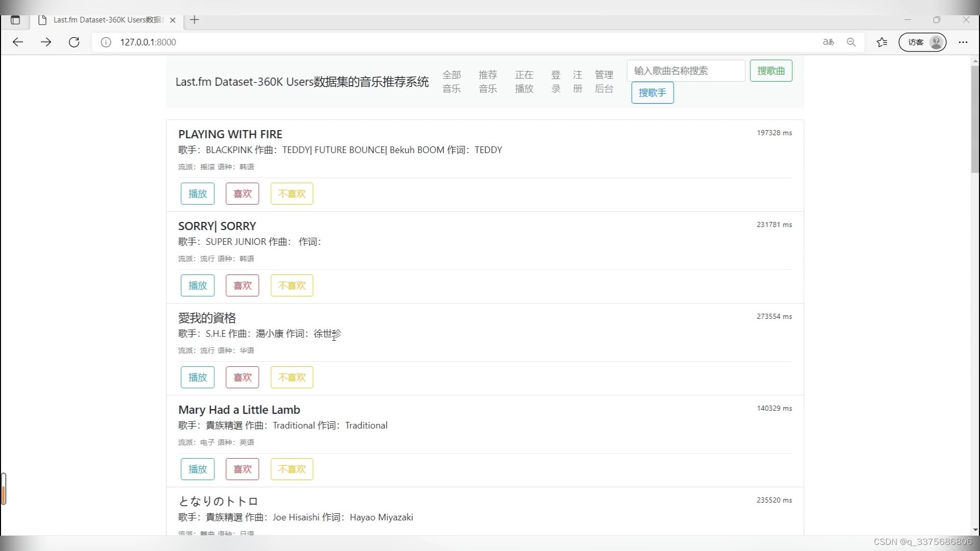Click the zoom magnifier icon in address bar
The height and width of the screenshot is (551, 980).
coord(851,42)
